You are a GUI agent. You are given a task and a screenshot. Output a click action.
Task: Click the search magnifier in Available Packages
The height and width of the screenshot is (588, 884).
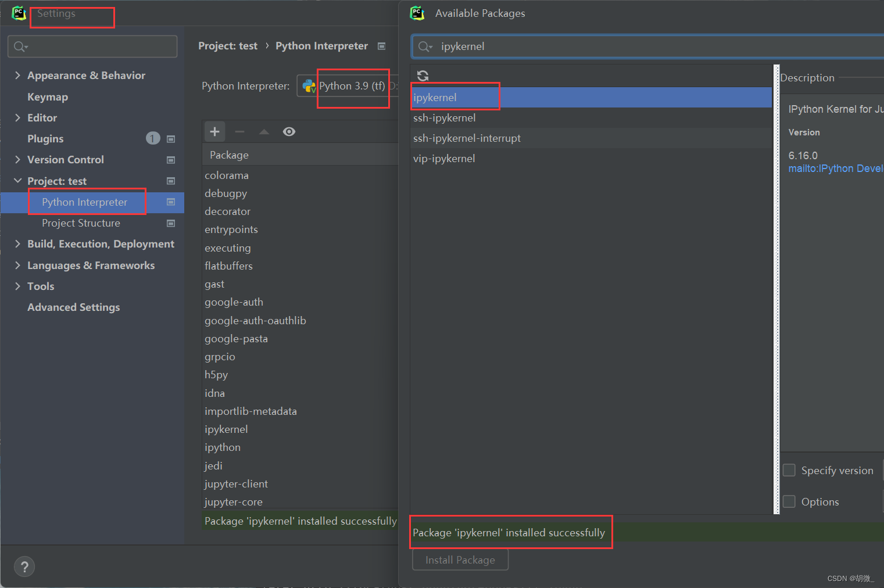425,46
